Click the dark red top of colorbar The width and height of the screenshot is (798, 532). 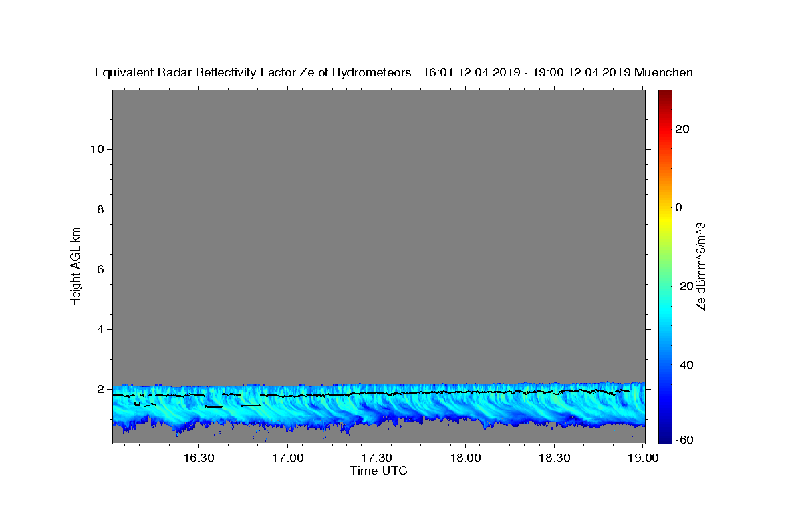665,94
